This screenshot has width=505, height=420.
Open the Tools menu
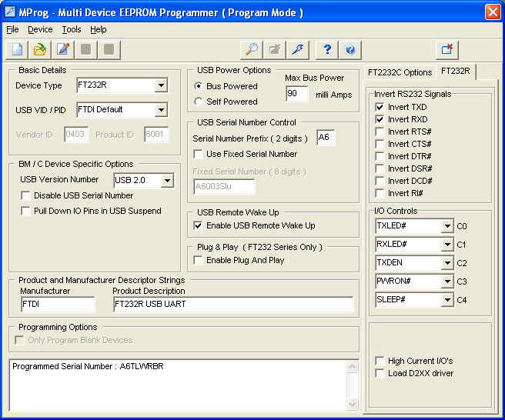pyautogui.click(x=72, y=29)
